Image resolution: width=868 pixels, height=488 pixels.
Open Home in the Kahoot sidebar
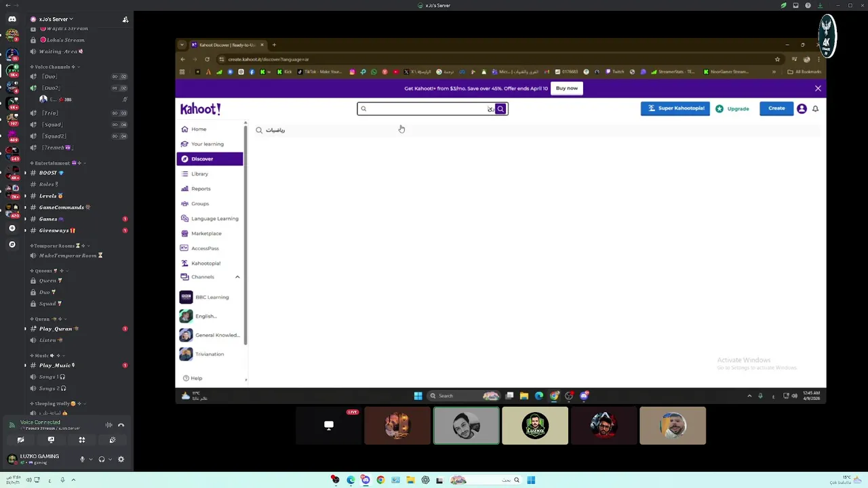coord(210,129)
